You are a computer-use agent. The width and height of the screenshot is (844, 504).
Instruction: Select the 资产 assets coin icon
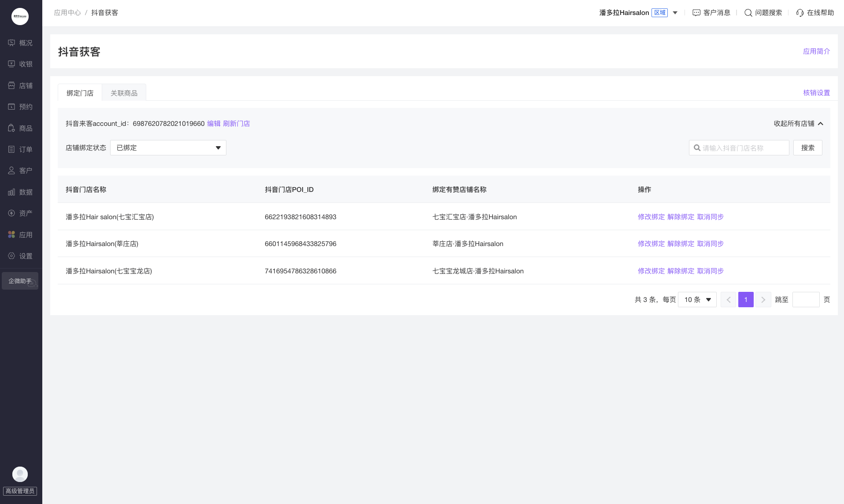coord(11,213)
